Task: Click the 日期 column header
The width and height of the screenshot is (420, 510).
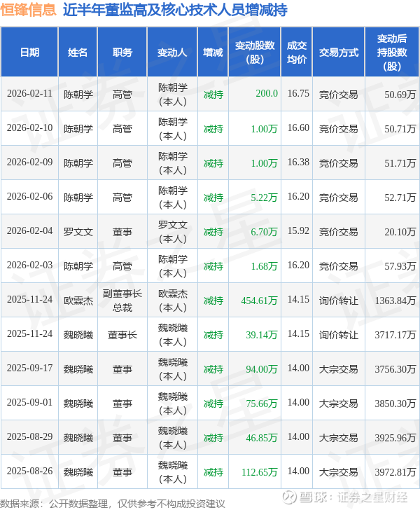Action: [x=29, y=53]
